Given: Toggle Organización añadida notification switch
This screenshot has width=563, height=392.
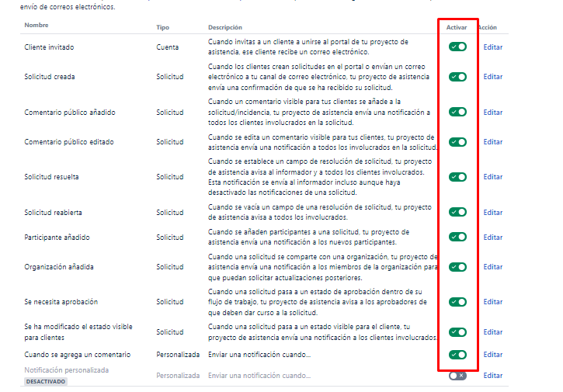Looking at the screenshot, I should (x=457, y=267).
